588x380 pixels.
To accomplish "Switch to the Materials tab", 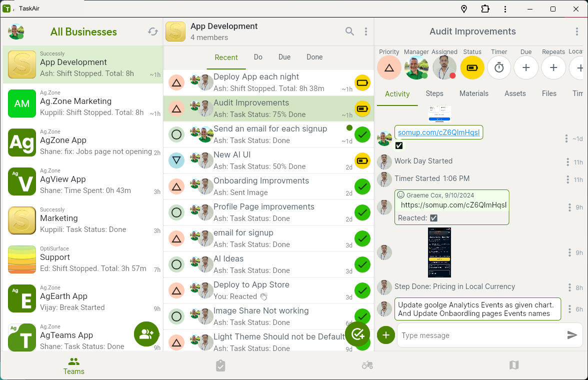I will 473,93.
